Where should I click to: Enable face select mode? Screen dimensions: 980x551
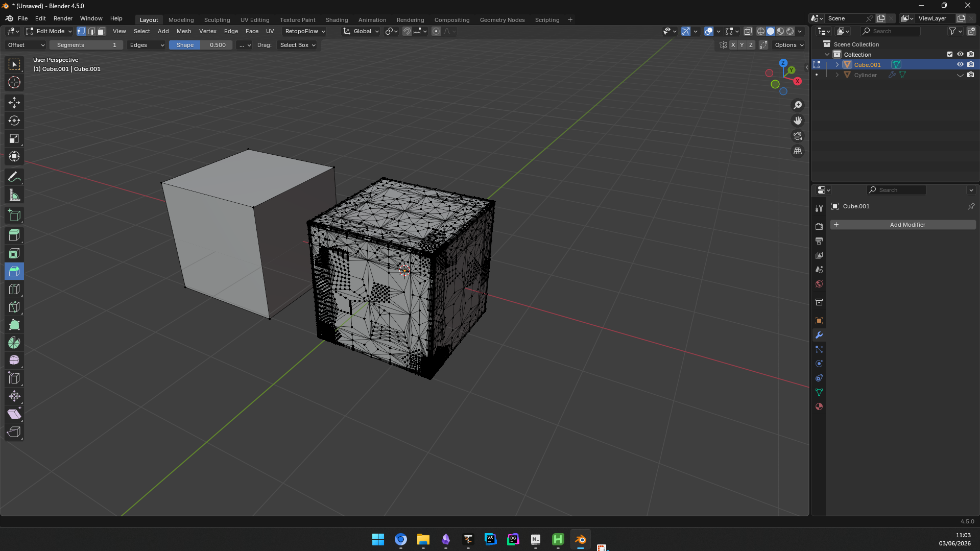[x=102, y=31]
